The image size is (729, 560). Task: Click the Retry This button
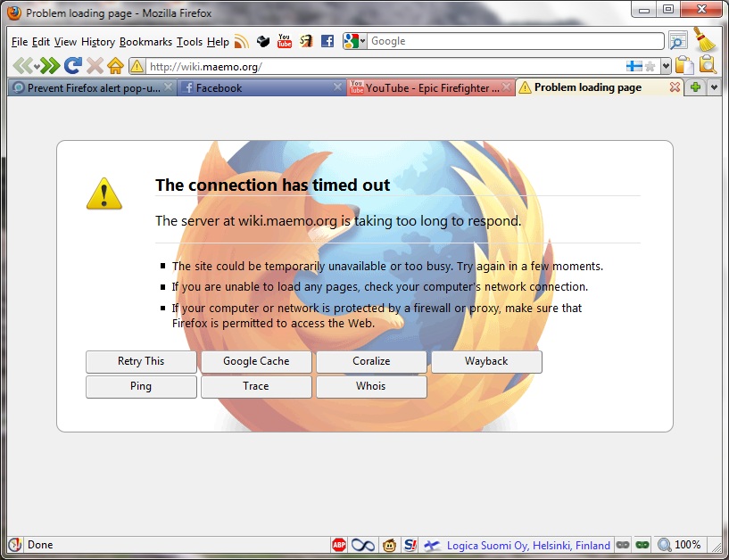141,361
